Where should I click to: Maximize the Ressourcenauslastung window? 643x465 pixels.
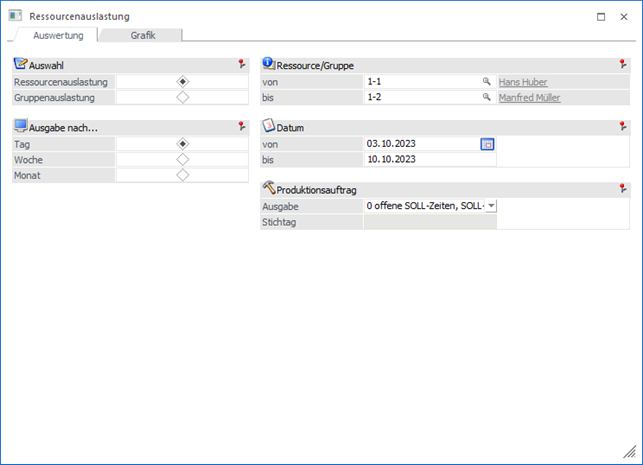(600, 16)
